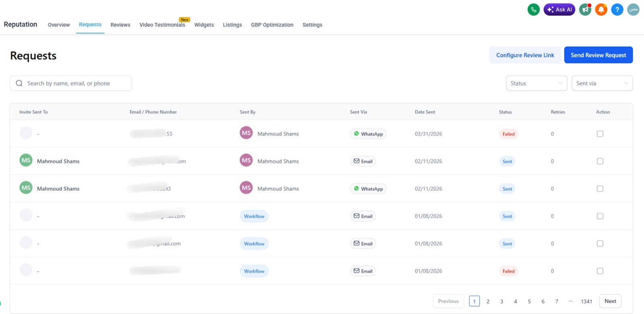Go to page 3

(x=502, y=301)
